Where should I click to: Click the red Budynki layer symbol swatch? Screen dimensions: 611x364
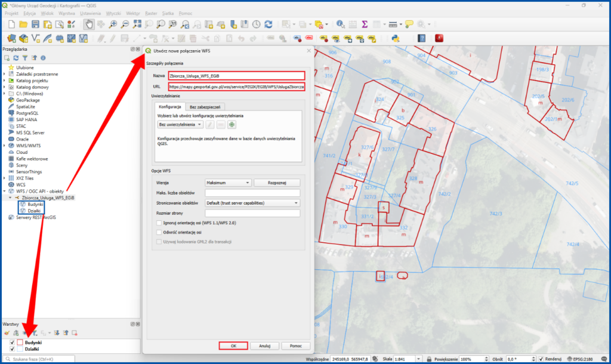[20, 343]
